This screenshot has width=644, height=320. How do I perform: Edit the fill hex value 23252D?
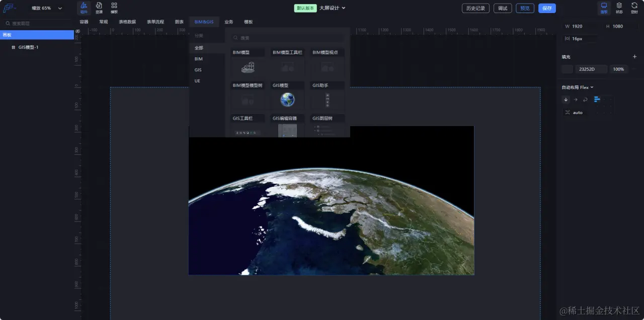tap(591, 69)
